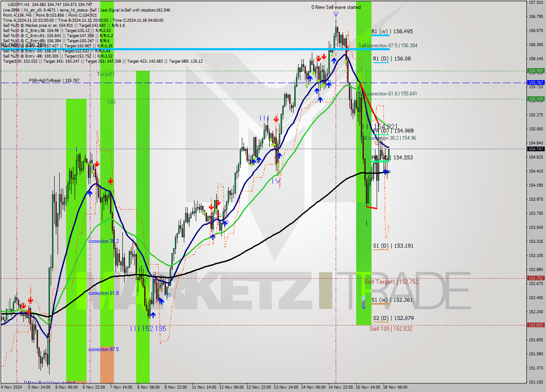
Task: Click the 153.105 price scale value
Action: (x=536, y=255)
